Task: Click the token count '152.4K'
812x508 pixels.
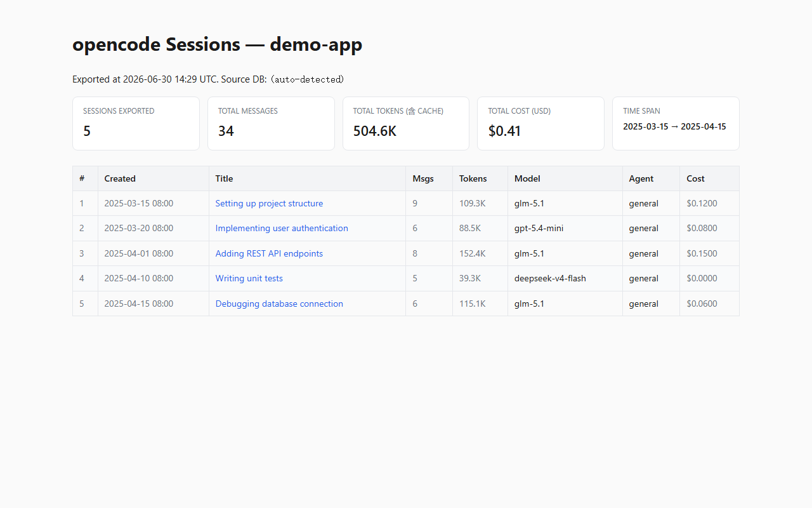Action: click(x=473, y=253)
